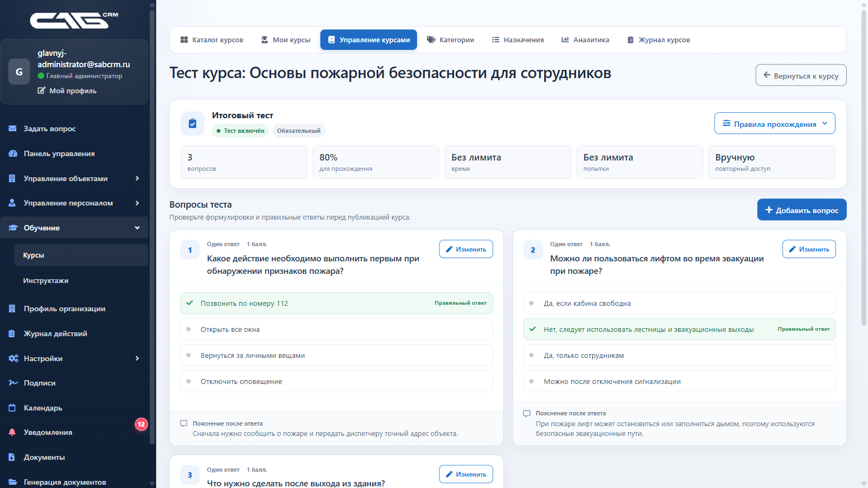Click the building icon for Управление объектами
Image resolution: width=868 pixels, height=488 pixels.
tap(12, 178)
